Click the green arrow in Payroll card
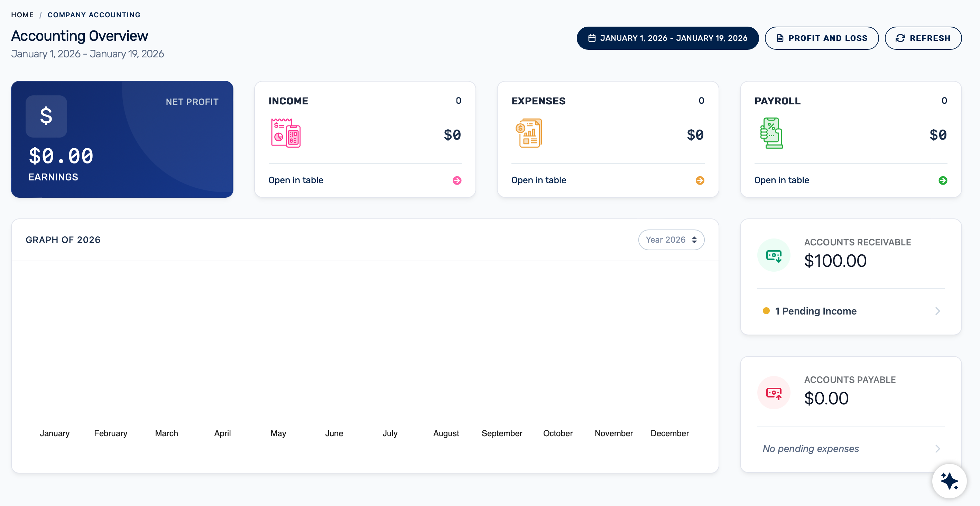Viewport: 980px width, 506px height. [942, 180]
